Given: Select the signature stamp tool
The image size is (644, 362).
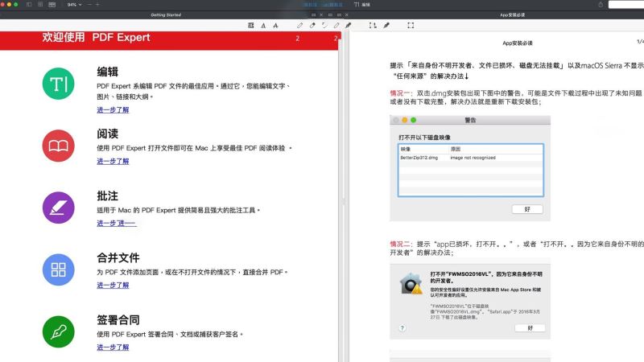Looking at the screenshot, I should (x=386, y=26).
